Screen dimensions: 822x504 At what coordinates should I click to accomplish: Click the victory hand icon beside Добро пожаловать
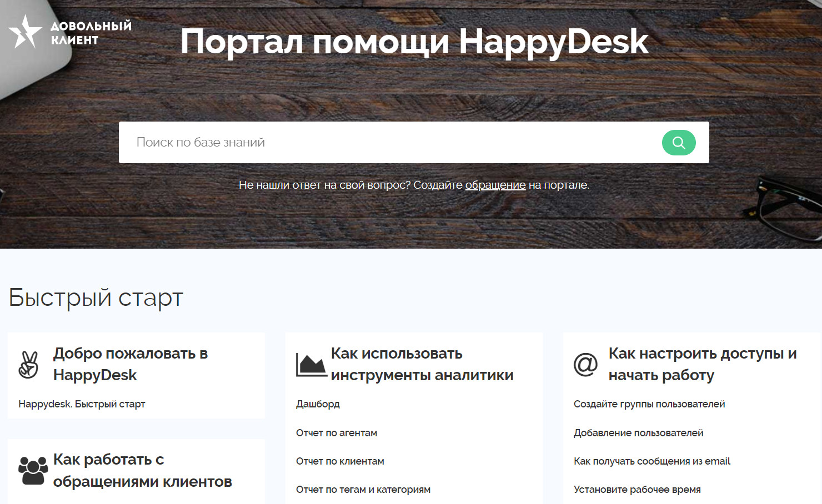tap(28, 365)
